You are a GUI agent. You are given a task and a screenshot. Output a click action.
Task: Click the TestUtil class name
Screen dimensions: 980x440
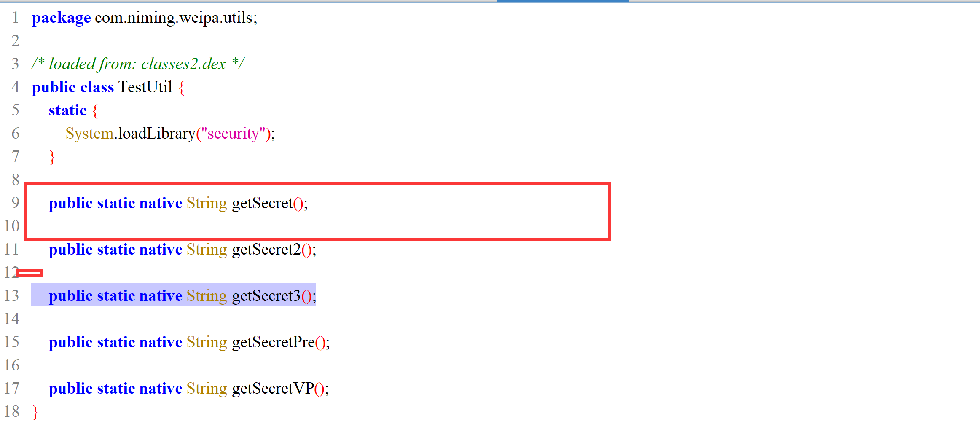(x=145, y=87)
